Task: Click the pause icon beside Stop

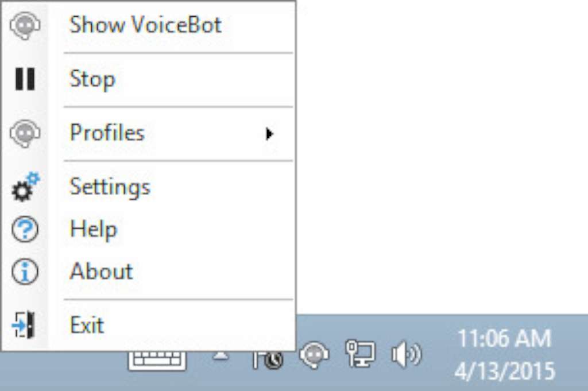Action: 25,79
